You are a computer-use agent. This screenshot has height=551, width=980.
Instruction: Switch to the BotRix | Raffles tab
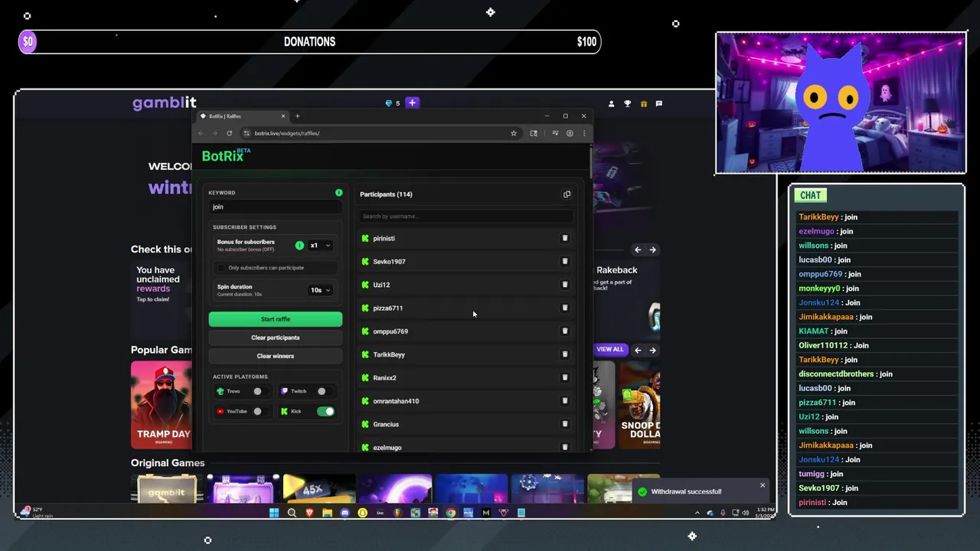(241, 116)
